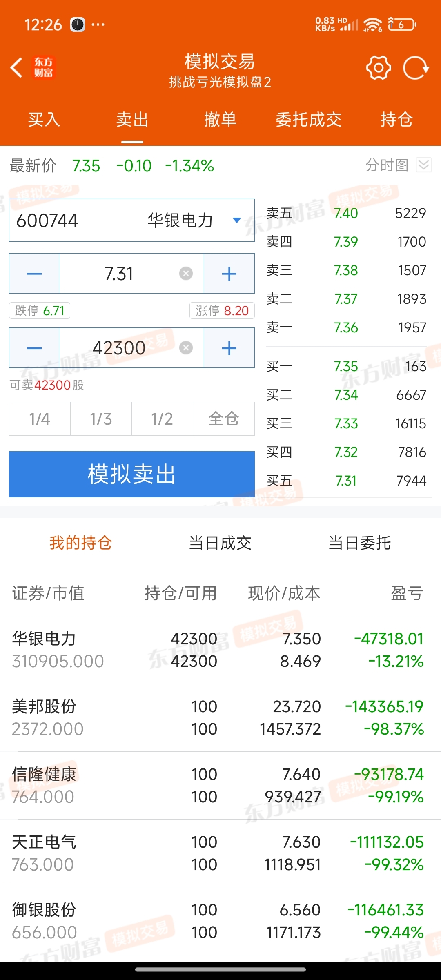
Task: Open the 我的持仓 tab
Action: pos(81,543)
